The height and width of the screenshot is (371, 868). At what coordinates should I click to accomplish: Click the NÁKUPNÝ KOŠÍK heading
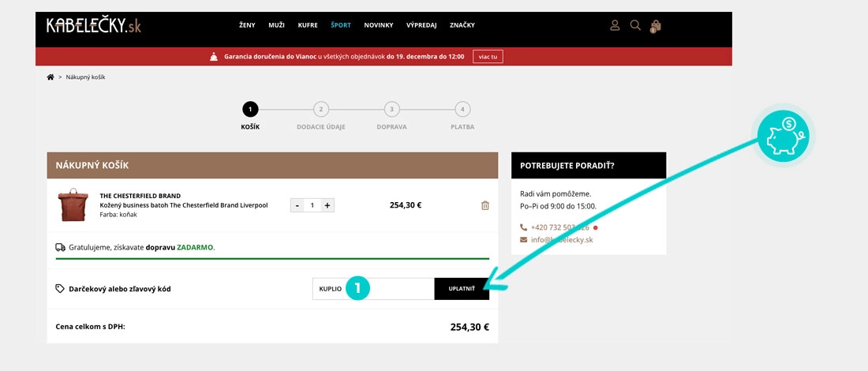(92, 165)
